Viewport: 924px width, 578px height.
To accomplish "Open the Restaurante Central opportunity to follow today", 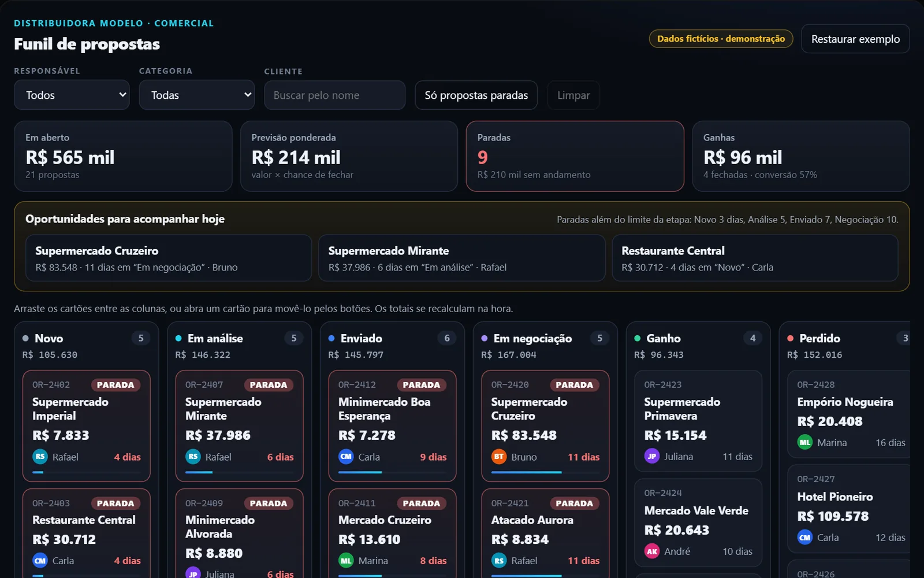I will [755, 258].
